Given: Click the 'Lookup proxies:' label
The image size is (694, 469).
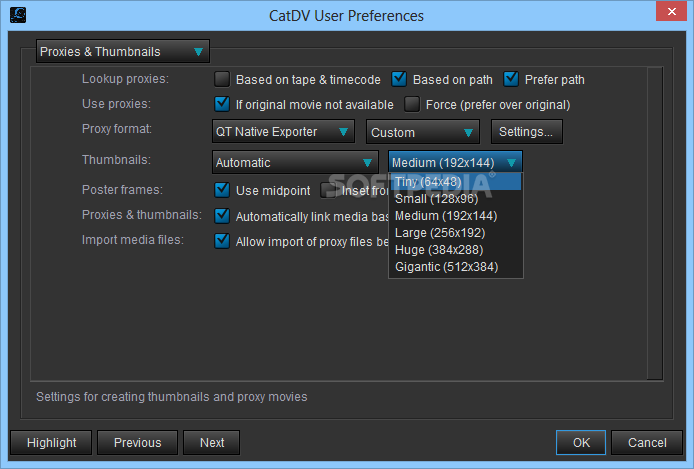Looking at the screenshot, I should 125,79.
